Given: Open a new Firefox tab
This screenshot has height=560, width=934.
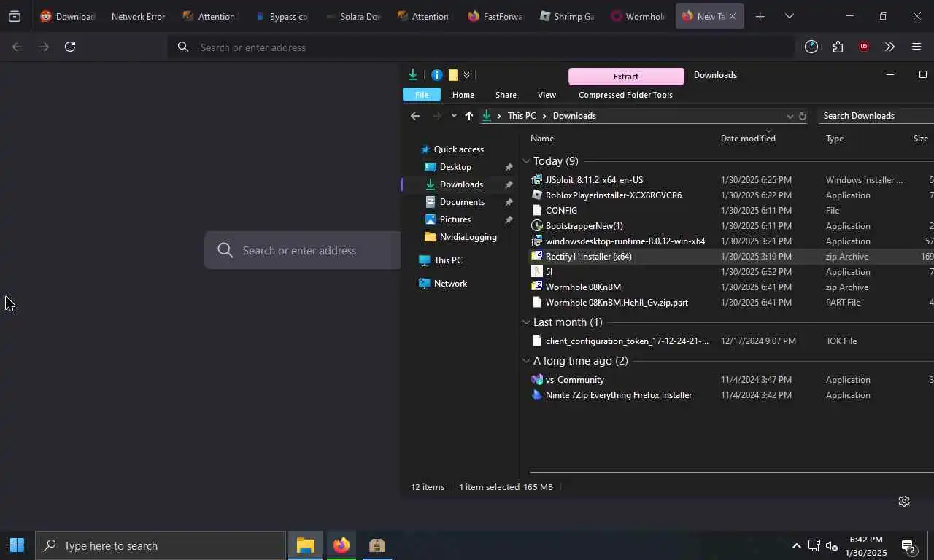Looking at the screenshot, I should pos(760,16).
